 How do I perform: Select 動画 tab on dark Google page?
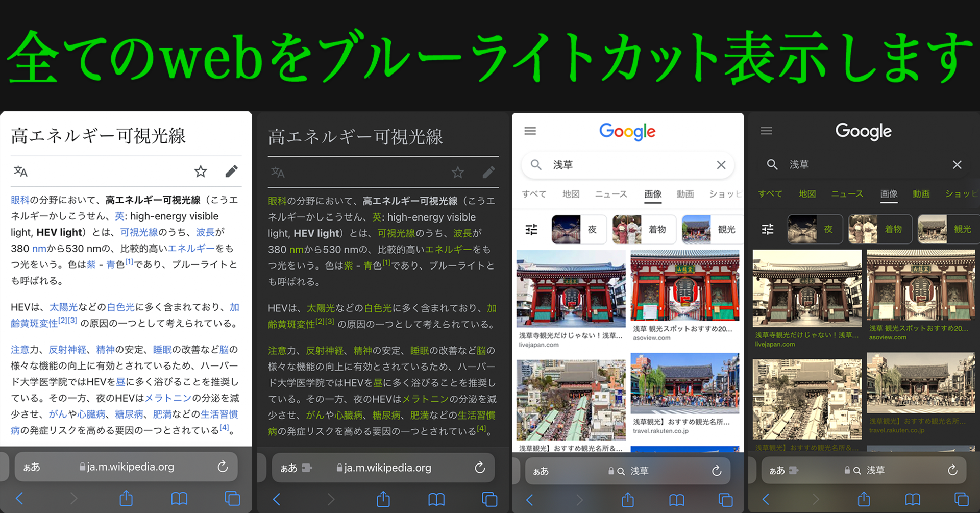point(921,194)
